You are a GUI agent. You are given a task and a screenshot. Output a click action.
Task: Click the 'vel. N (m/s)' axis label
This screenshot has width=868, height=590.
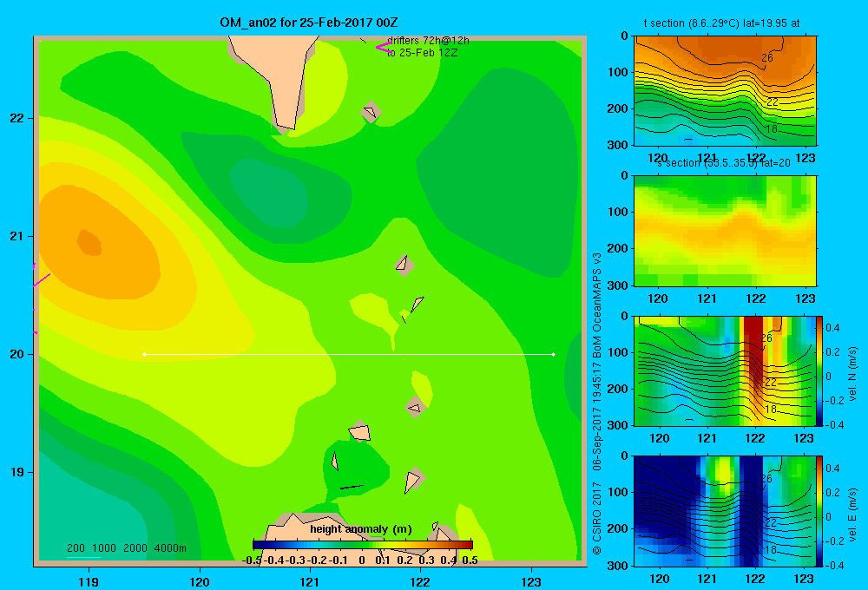coord(852,374)
